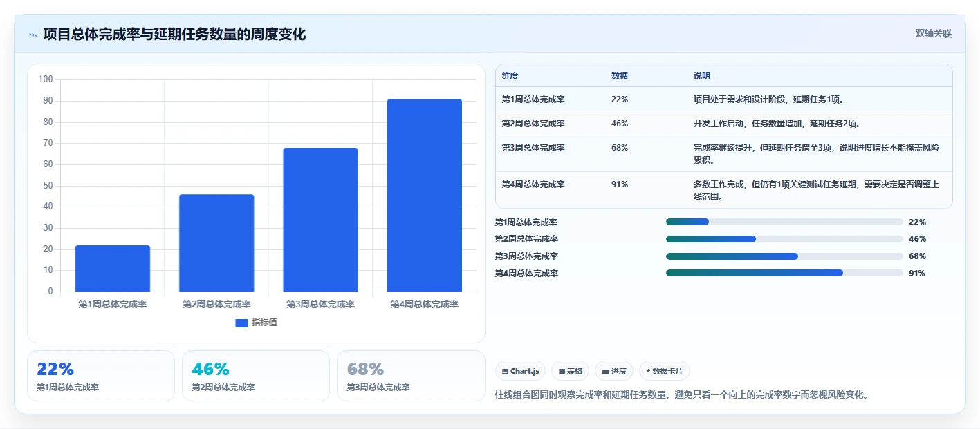Click the 46% cell in the table
980x429 pixels.
tap(620, 124)
